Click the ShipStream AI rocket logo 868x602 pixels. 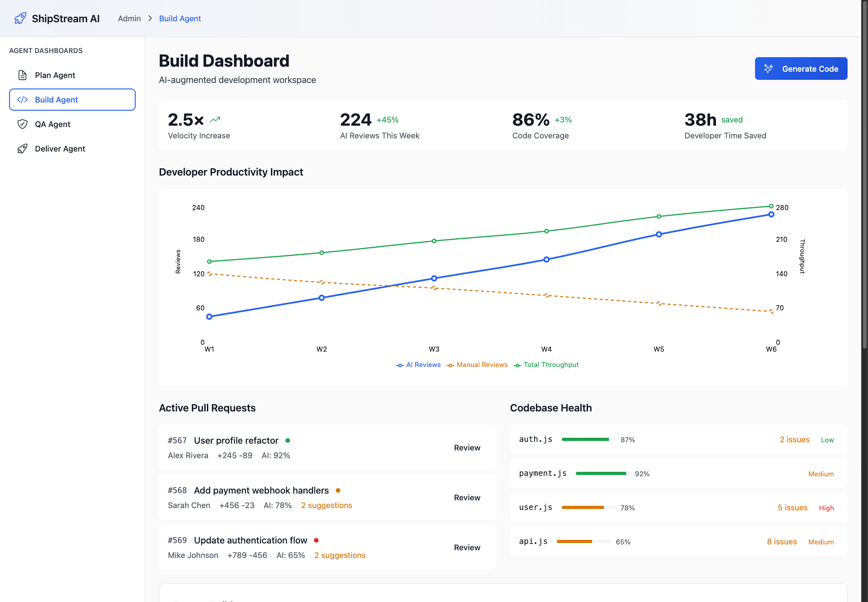click(x=20, y=18)
